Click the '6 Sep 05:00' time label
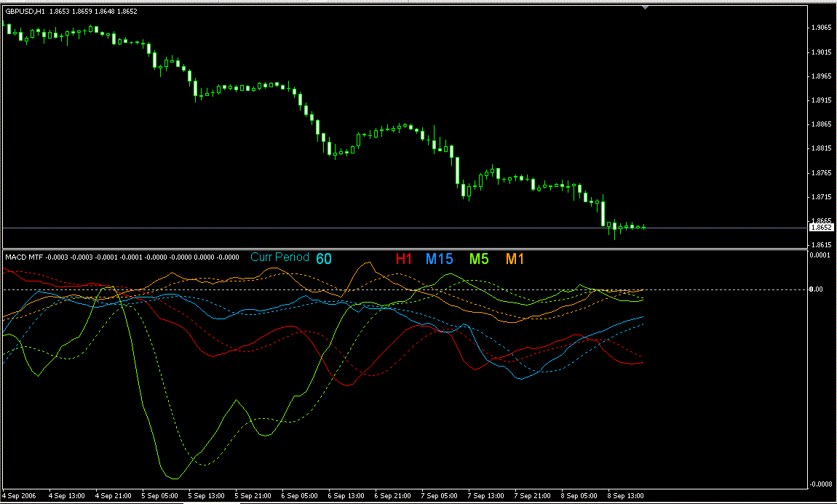 pos(300,495)
